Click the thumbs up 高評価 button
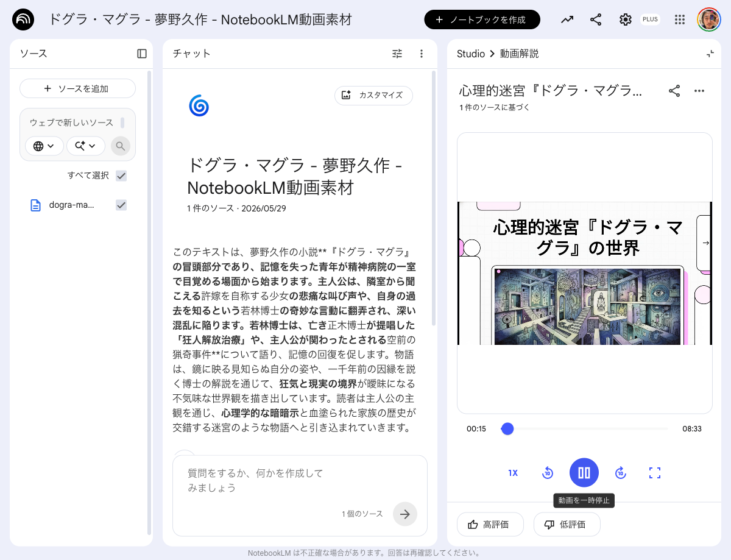The height and width of the screenshot is (560, 731). click(490, 525)
